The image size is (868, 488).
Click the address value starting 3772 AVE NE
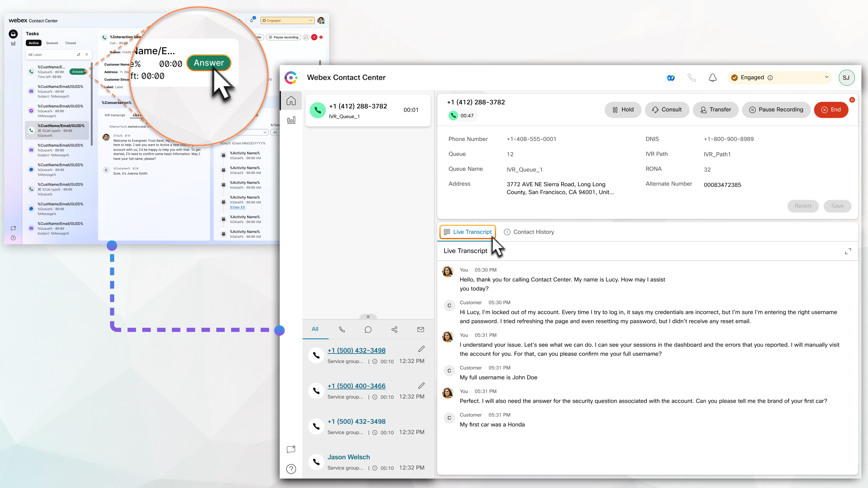point(560,188)
